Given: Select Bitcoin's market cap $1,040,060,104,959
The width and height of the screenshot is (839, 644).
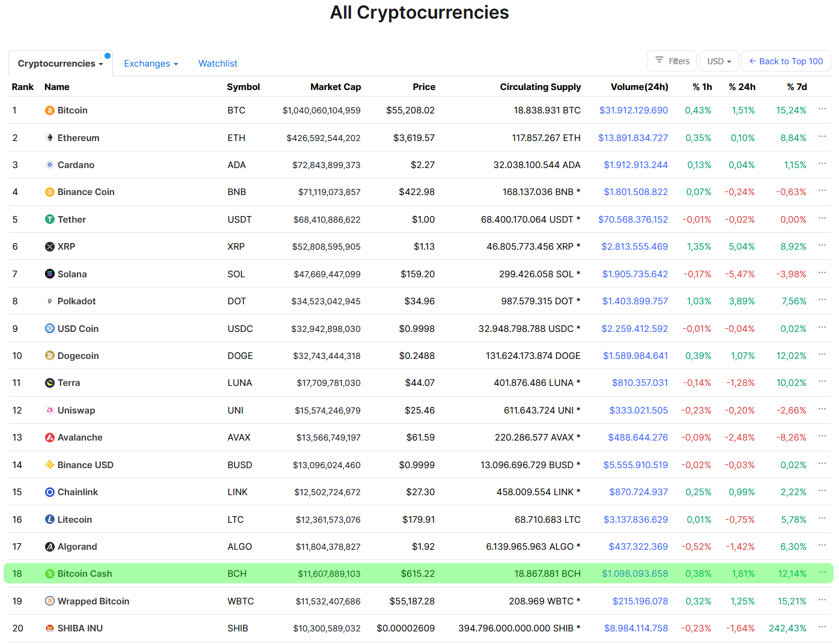Looking at the screenshot, I should tap(322, 110).
